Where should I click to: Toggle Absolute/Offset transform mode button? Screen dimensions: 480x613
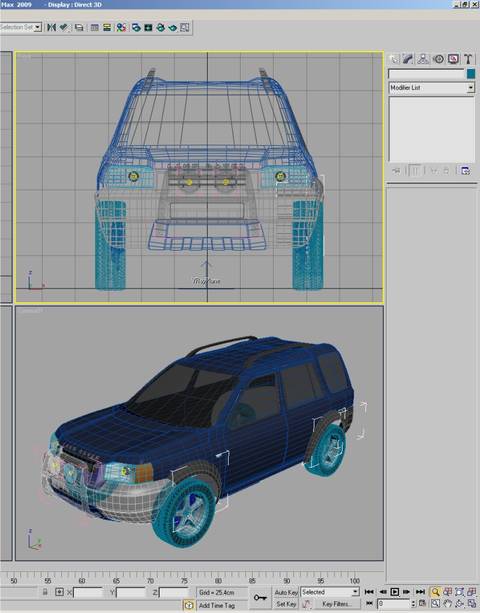(x=59, y=592)
